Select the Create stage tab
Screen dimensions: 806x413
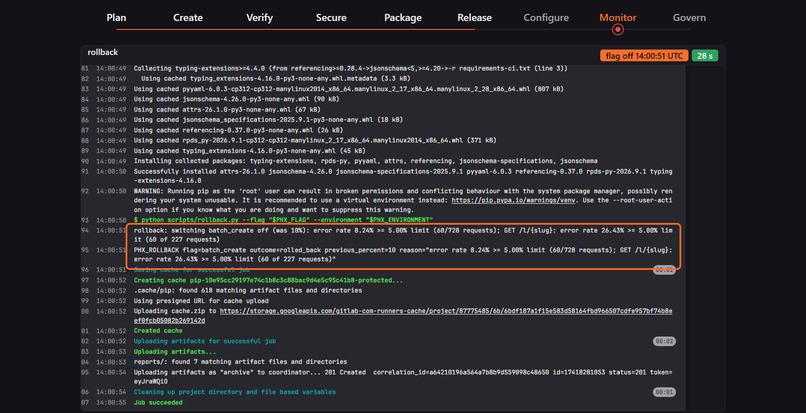click(188, 17)
